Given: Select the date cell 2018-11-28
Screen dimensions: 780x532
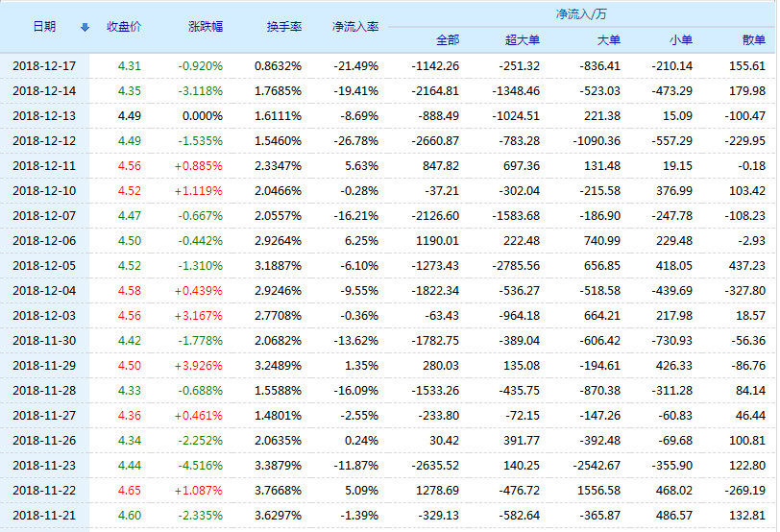Looking at the screenshot, I should click(x=44, y=390).
